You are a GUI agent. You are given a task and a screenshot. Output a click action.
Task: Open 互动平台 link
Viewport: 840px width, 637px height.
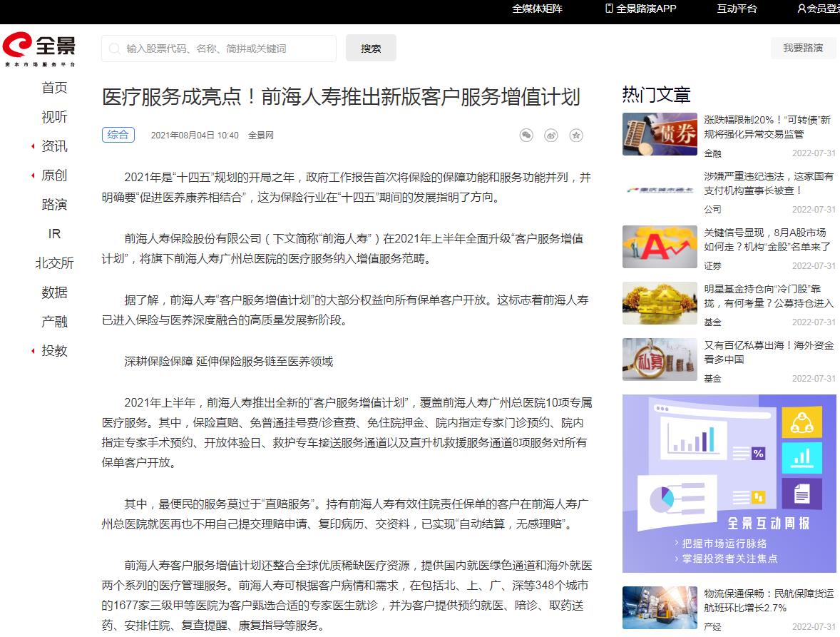(737, 8)
